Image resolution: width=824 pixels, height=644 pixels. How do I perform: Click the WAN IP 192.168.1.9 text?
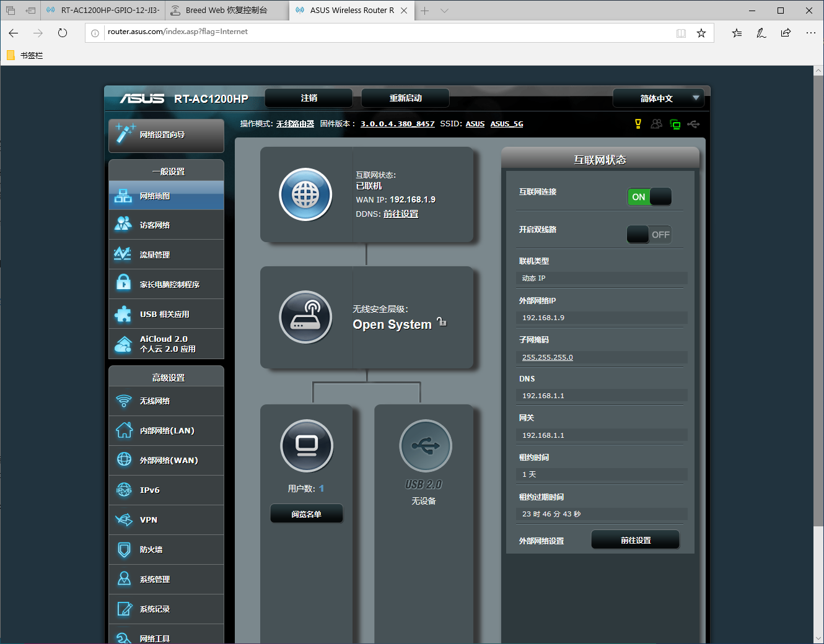pyautogui.click(x=413, y=199)
